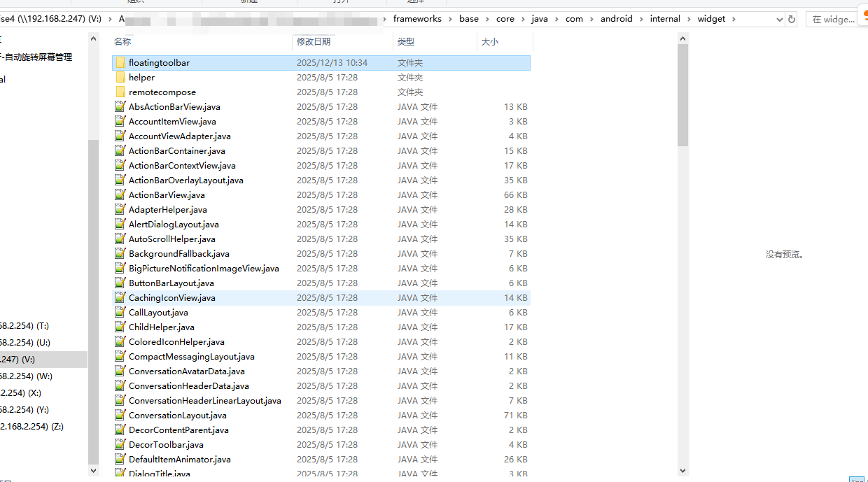Go to the internal breadcrumb folder

pyautogui.click(x=665, y=19)
